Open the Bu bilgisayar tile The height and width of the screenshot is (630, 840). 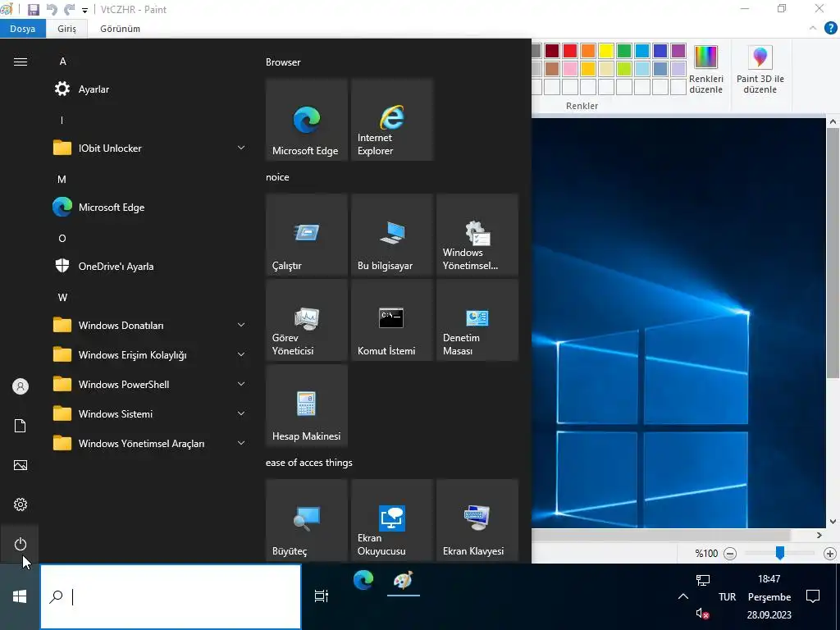[391, 235]
